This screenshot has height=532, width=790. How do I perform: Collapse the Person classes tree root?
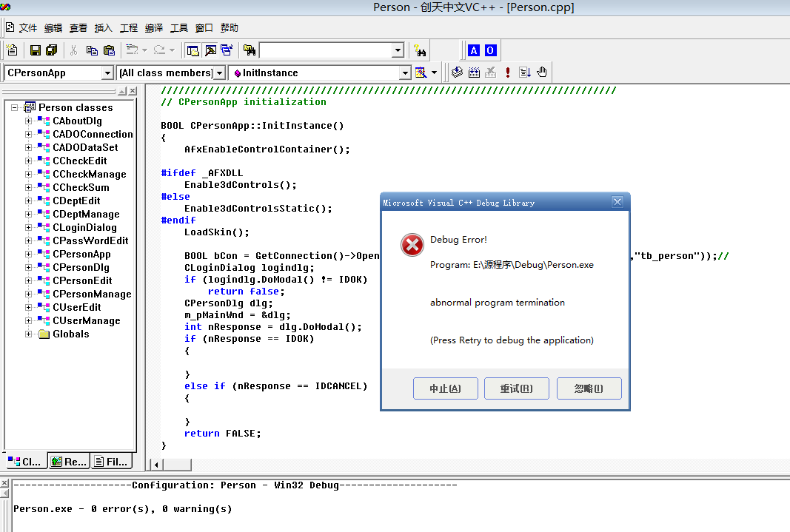click(x=15, y=108)
